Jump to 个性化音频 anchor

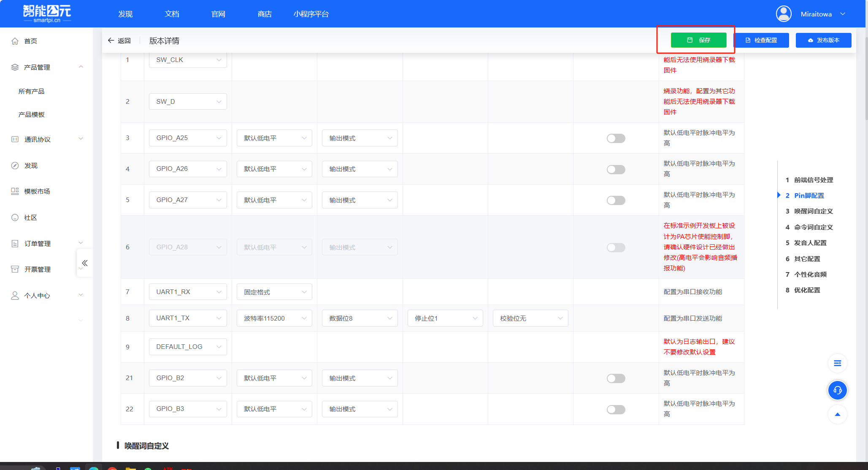coord(810,275)
